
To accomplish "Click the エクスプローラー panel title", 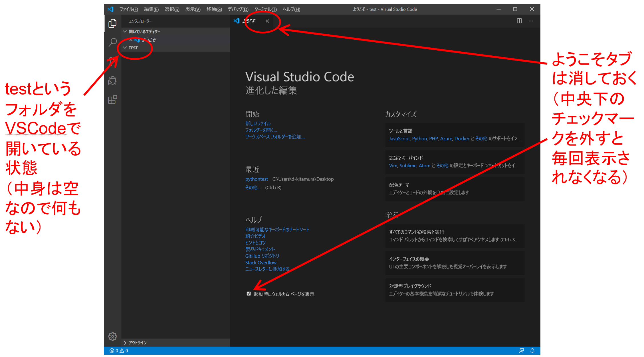I will coord(140,21).
